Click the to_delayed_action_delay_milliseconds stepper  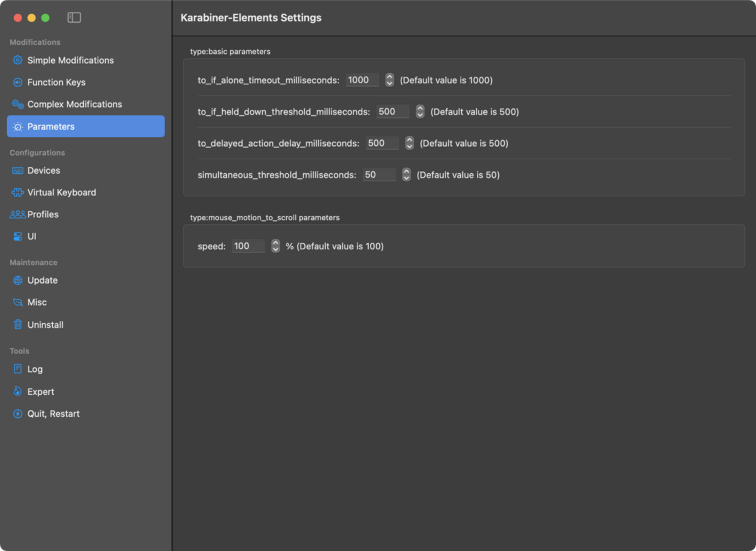[409, 143]
